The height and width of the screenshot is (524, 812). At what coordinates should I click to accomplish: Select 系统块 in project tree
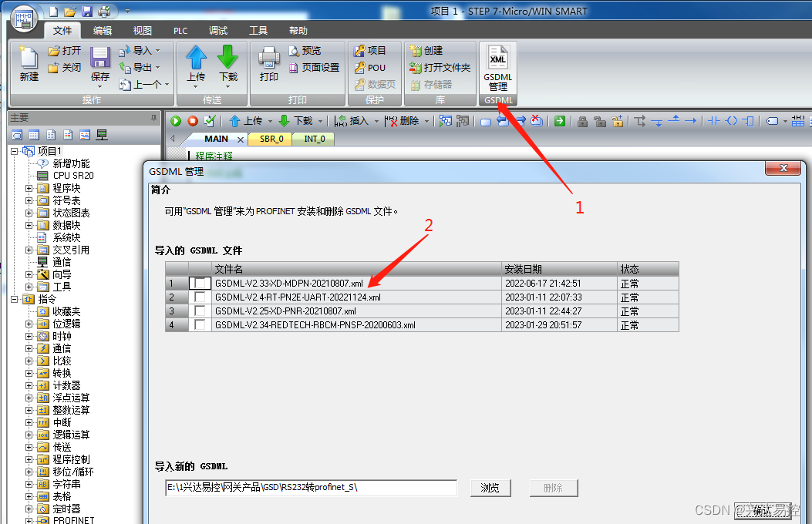66,238
